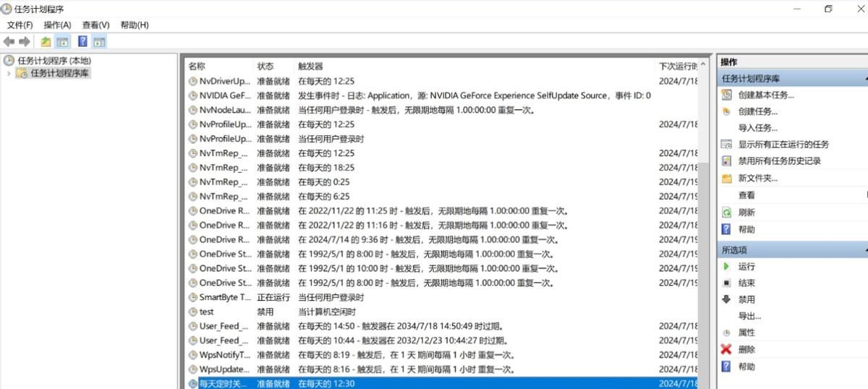The width and height of the screenshot is (868, 389).
Task: Select 任务计划程序库 in the tree
Action: point(60,73)
